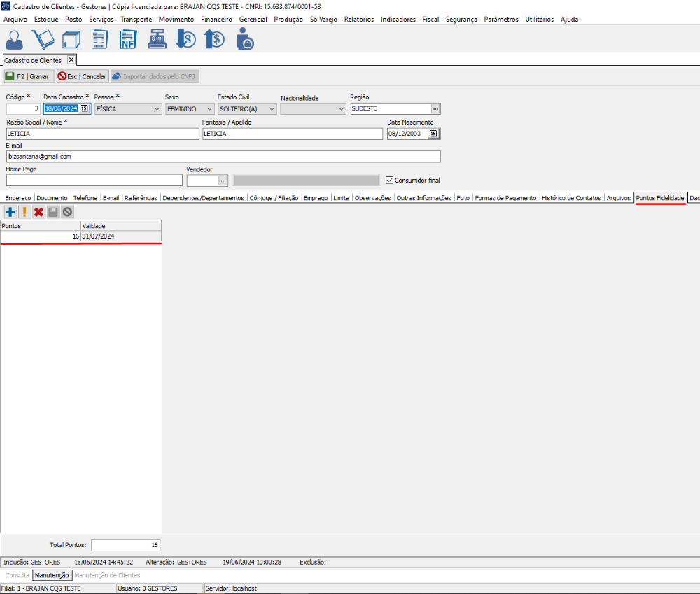700x594 pixels.
Task: Add new fidelity points with blue plus
Action: coord(10,212)
